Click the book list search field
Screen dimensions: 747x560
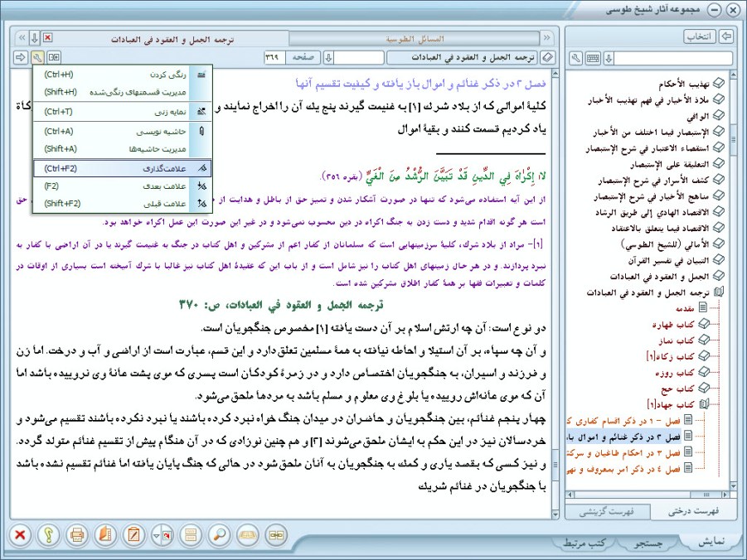[x=673, y=59]
